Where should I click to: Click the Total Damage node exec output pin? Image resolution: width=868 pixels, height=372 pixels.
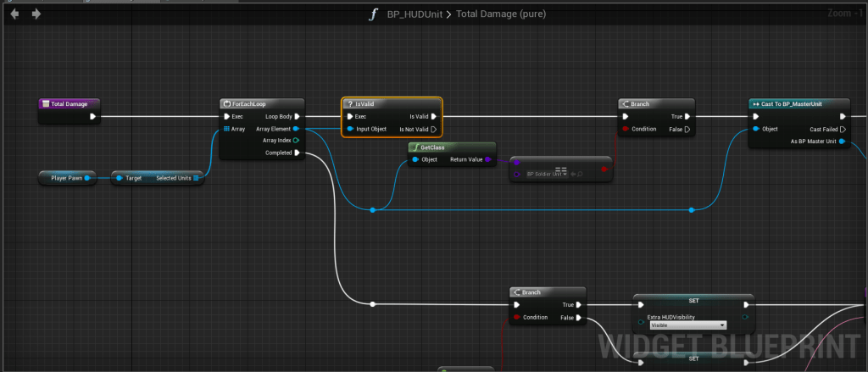pyautogui.click(x=92, y=117)
